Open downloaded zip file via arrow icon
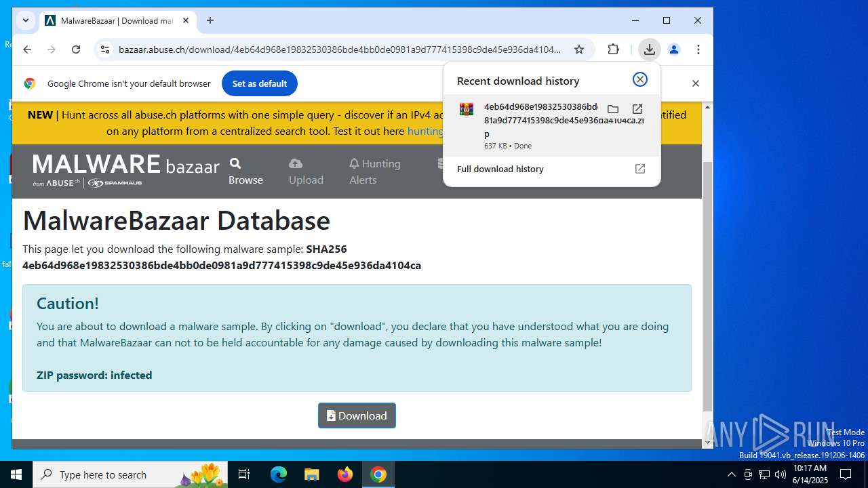This screenshot has width=868, height=488. click(x=637, y=108)
